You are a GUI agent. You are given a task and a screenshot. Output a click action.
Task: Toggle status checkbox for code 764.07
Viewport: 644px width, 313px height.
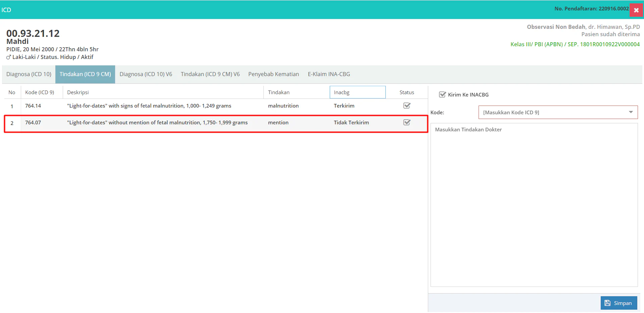coord(407,123)
